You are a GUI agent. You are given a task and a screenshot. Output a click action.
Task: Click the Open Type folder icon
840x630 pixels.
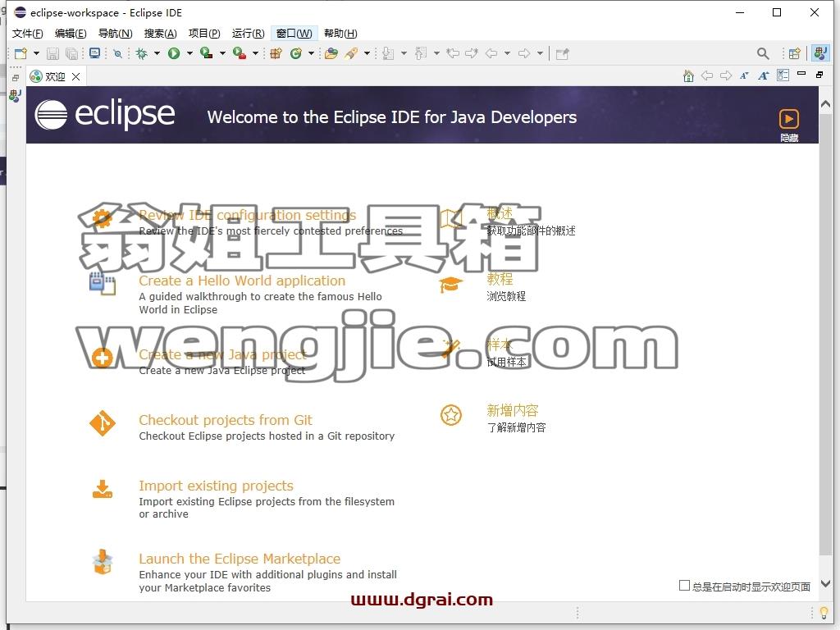331,53
